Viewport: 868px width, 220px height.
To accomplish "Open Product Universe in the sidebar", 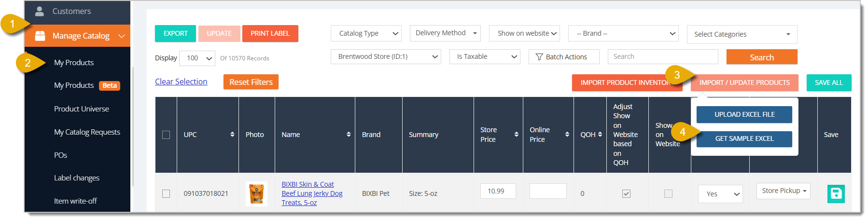I will (82, 109).
